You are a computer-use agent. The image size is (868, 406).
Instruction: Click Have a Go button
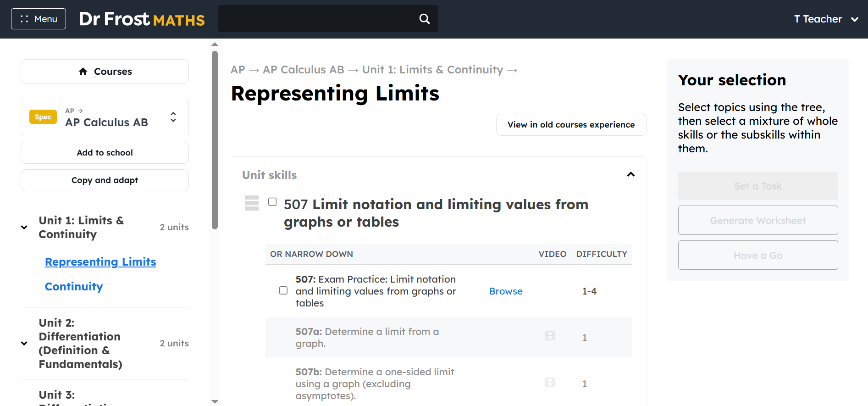click(x=758, y=255)
